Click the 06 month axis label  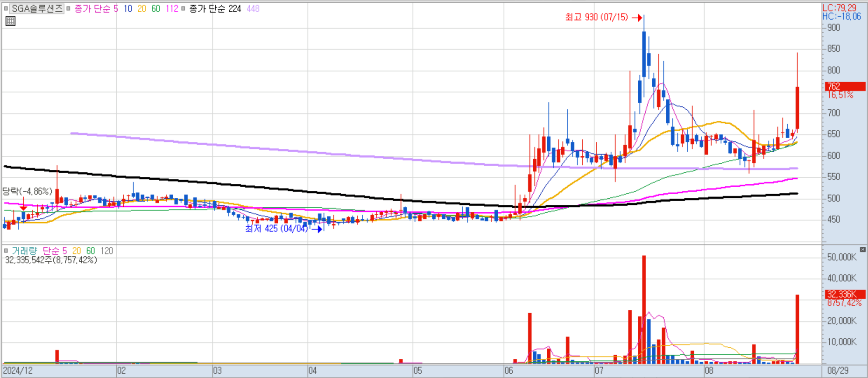tap(508, 371)
